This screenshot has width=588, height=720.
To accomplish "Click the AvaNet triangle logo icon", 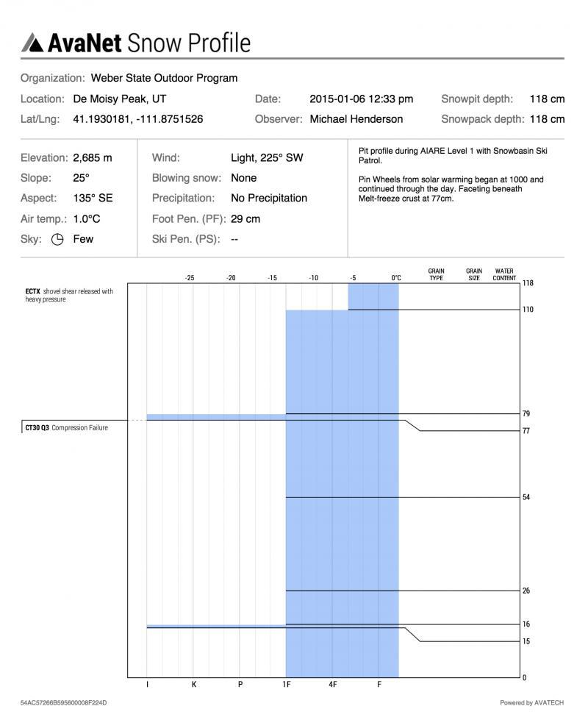I will [x=32, y=43].
